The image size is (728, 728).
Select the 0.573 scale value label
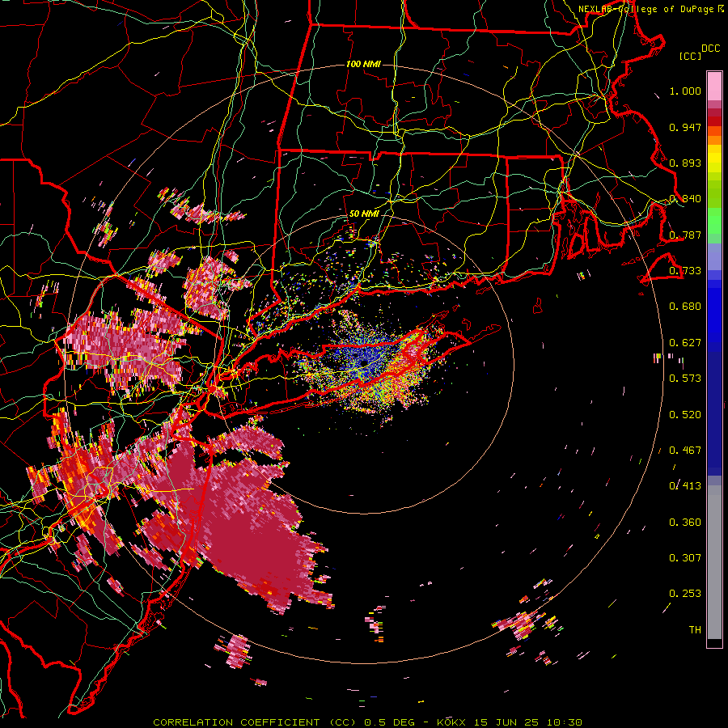[685, 379]
